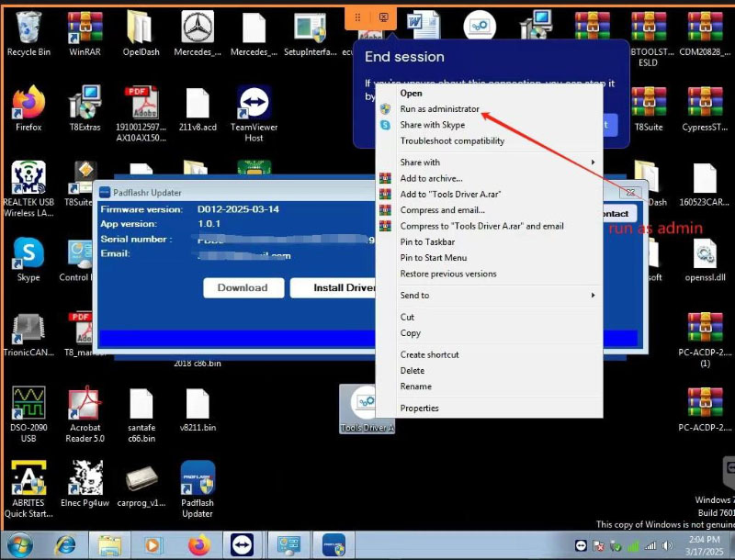
Task: Click the session toolbar's stop icon
Action: 383,17
